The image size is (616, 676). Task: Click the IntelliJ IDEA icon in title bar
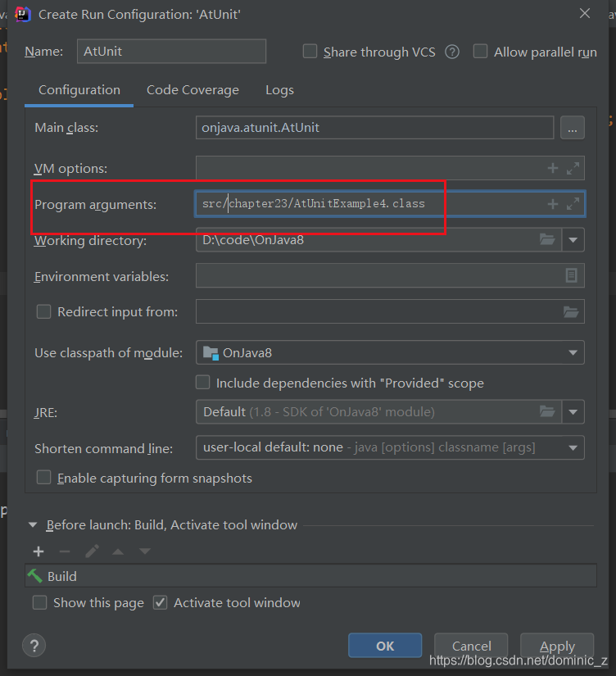coord(22,14)
